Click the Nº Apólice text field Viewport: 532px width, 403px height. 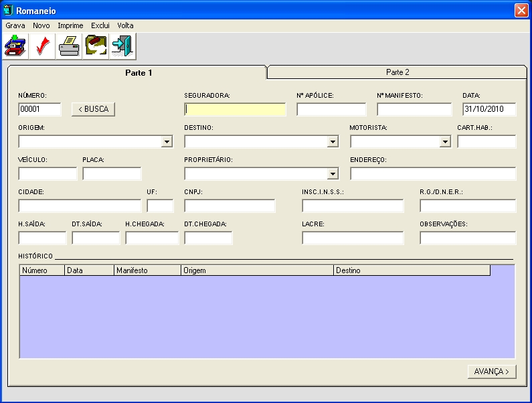(331, 110)
